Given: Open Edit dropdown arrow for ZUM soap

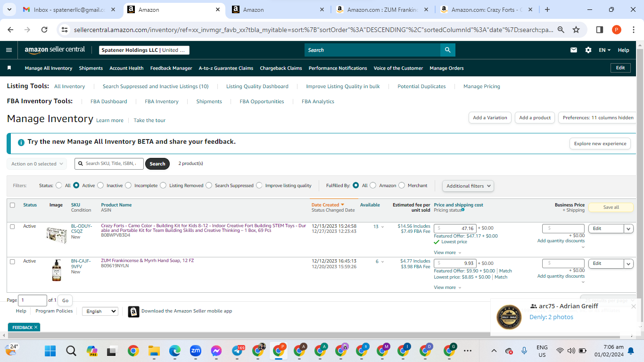Looking at the screenshot, I should [x=628, y=263].
